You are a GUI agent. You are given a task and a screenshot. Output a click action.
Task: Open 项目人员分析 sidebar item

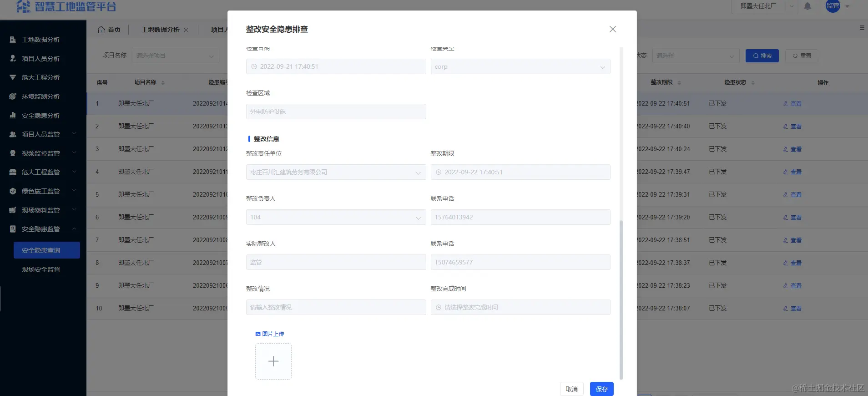click(x=41, y=59)
